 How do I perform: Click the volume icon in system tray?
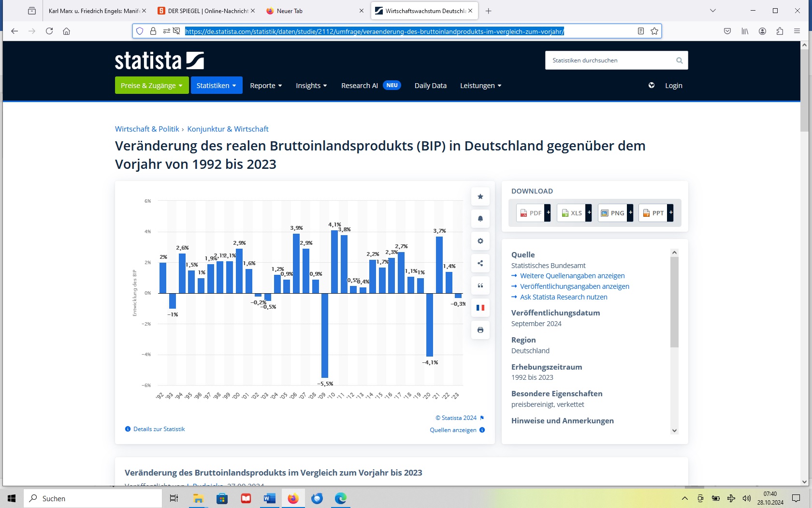coord(747,498)
